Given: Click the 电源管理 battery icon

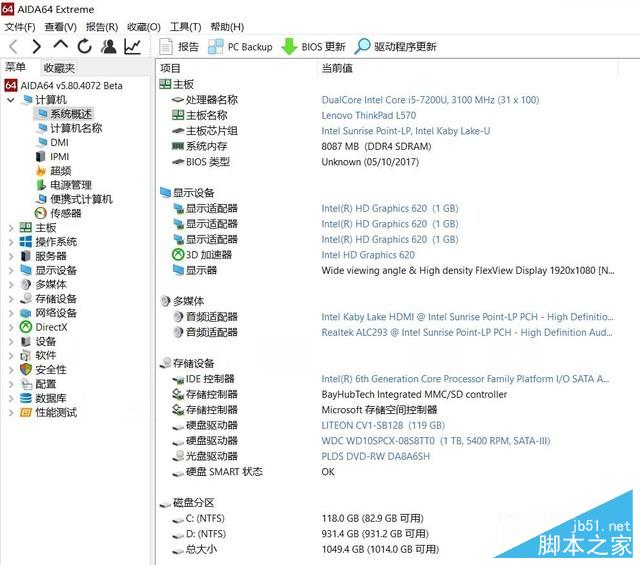Looking at the screenshot, I should point(41,185).
